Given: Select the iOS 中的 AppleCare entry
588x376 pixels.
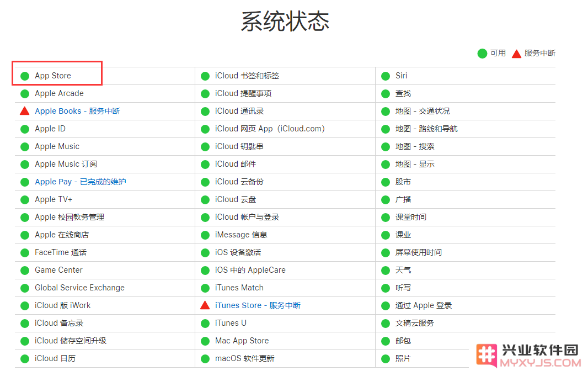Looking at the screenshot, I should tap(250, 270).
